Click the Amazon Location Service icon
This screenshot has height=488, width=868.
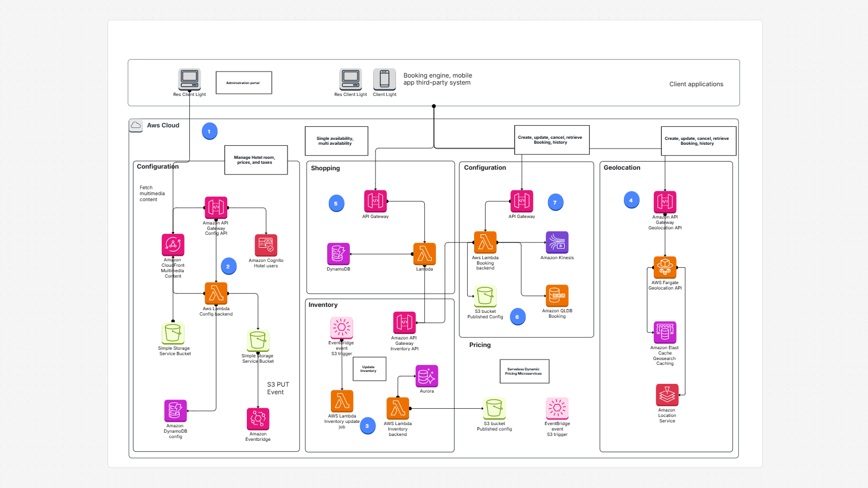(666, 395)
